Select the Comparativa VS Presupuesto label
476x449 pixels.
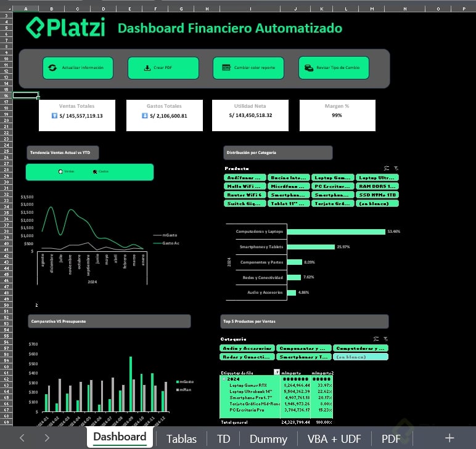pos(109,321)
